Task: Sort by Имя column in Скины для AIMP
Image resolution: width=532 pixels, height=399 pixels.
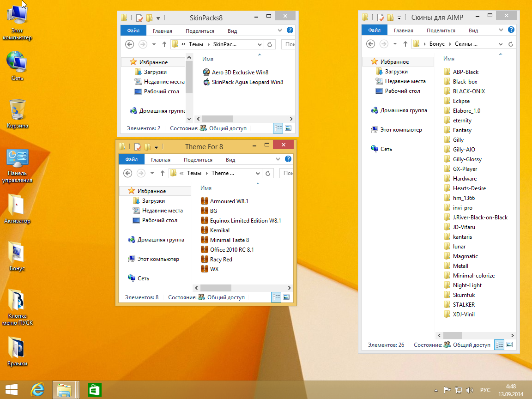Action: tap(448, 59)
